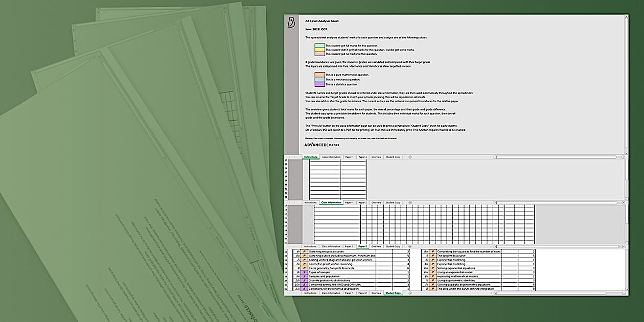
Task: Click the 'AS Level Analysis Sheet' title
Action: point(321,21)
